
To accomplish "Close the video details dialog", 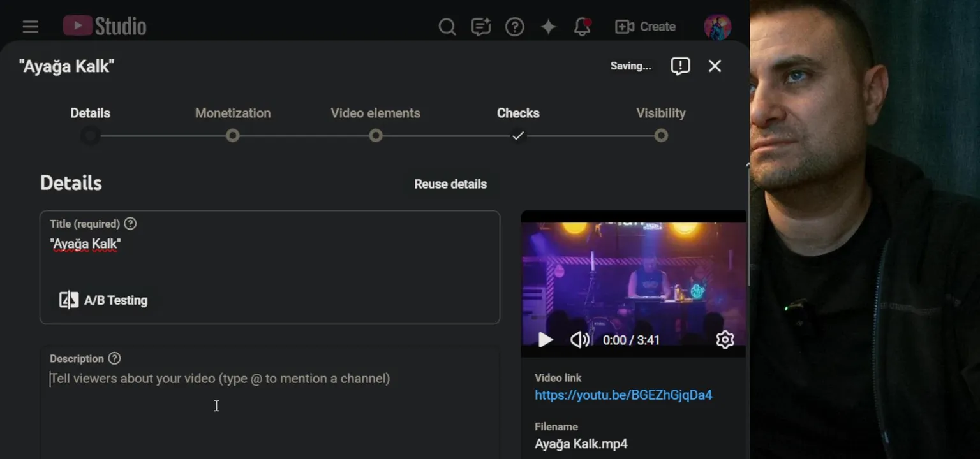I will [715, 66].
